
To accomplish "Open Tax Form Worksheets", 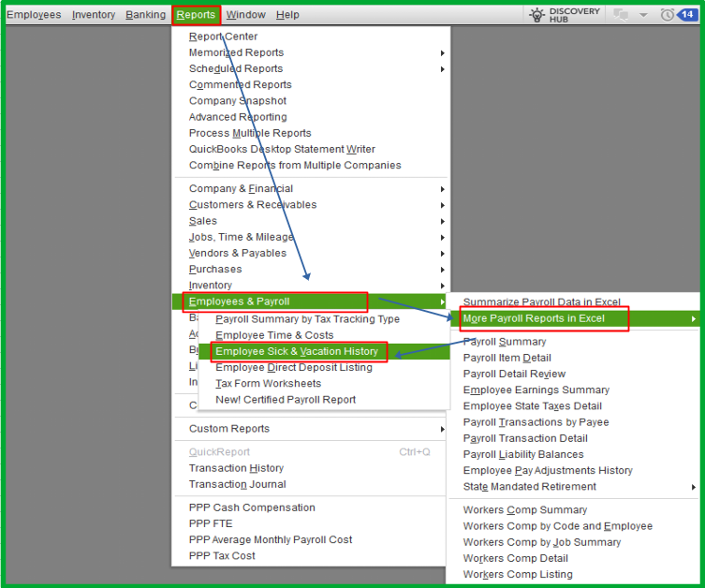I will pos(269,384).
